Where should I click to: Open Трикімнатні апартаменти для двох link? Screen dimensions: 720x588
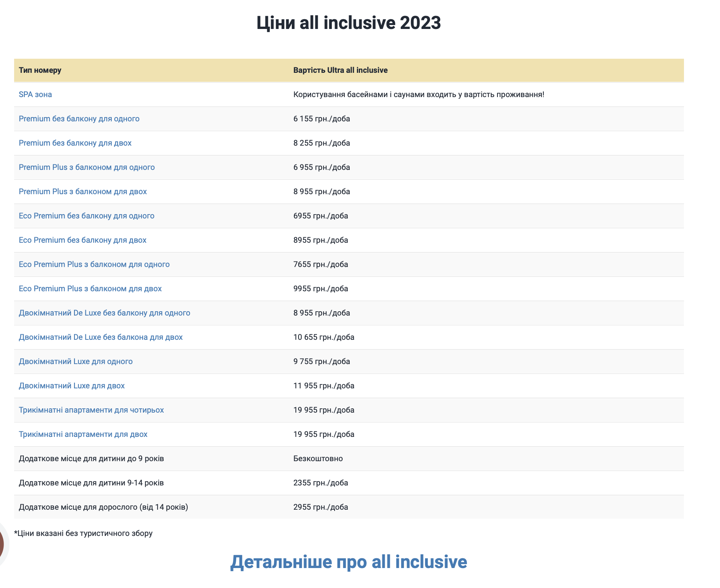[x=83, y=434]
